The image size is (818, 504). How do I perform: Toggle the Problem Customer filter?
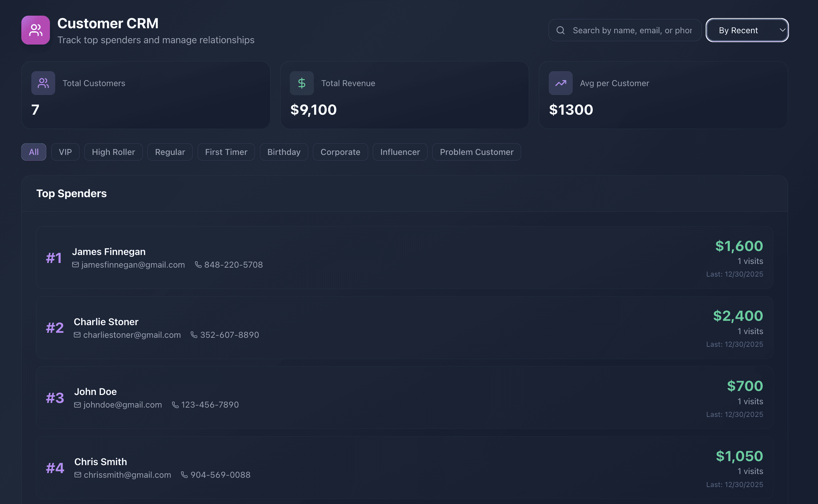[476, 152]
